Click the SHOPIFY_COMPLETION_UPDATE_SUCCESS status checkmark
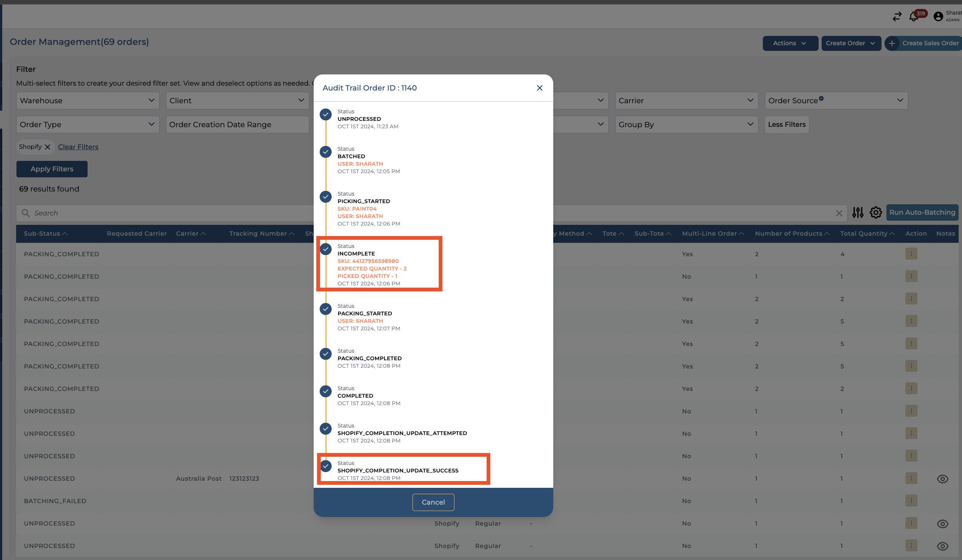The image size is (962, 560). tap(326, 466)
